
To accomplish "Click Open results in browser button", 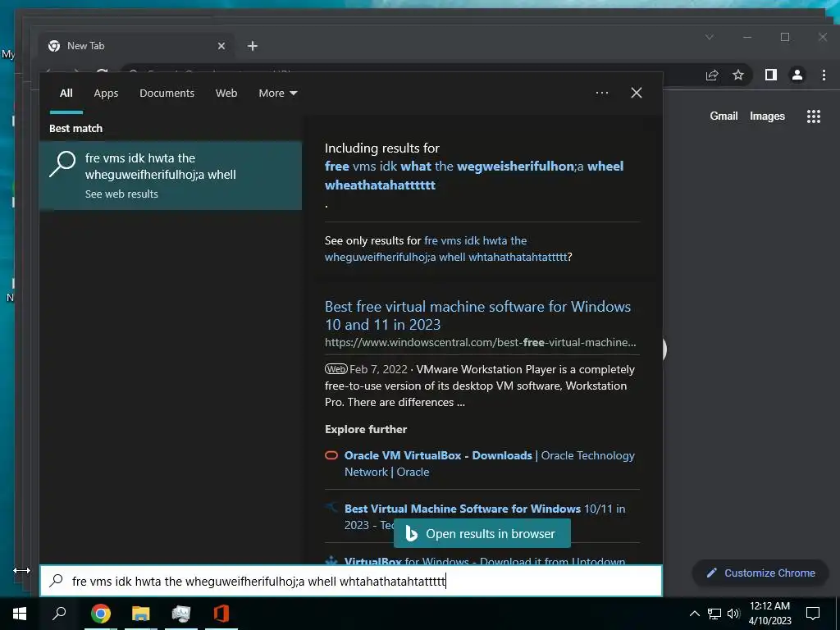I will 482,533.
